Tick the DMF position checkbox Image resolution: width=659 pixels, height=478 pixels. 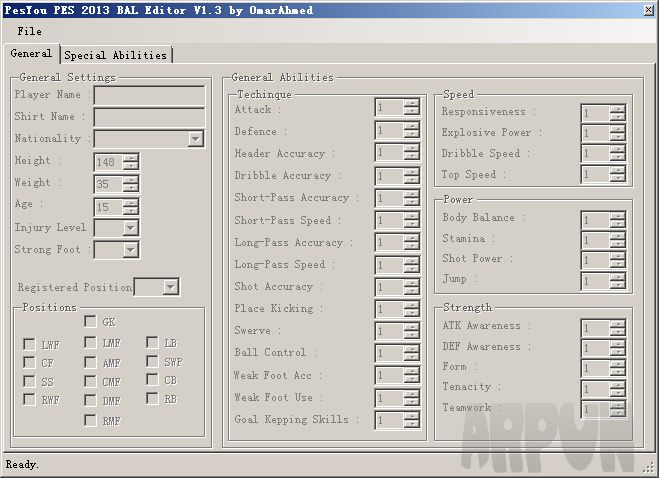pos(90,400)
